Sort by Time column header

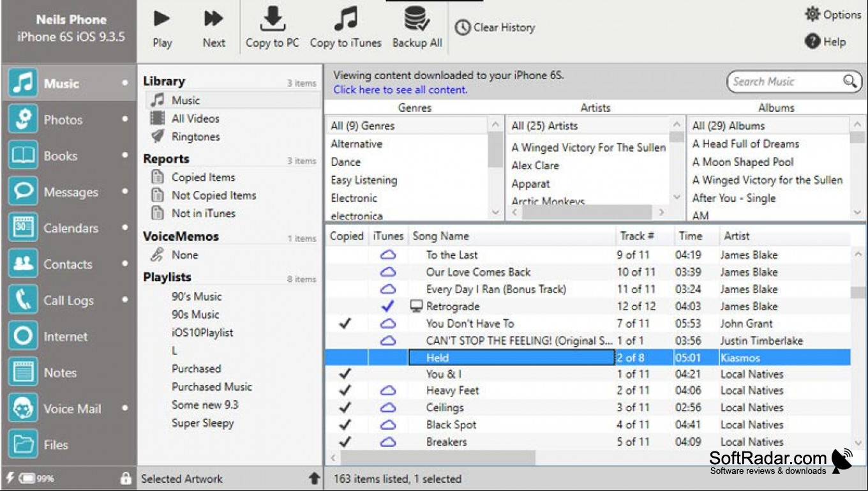pos(690,236)
